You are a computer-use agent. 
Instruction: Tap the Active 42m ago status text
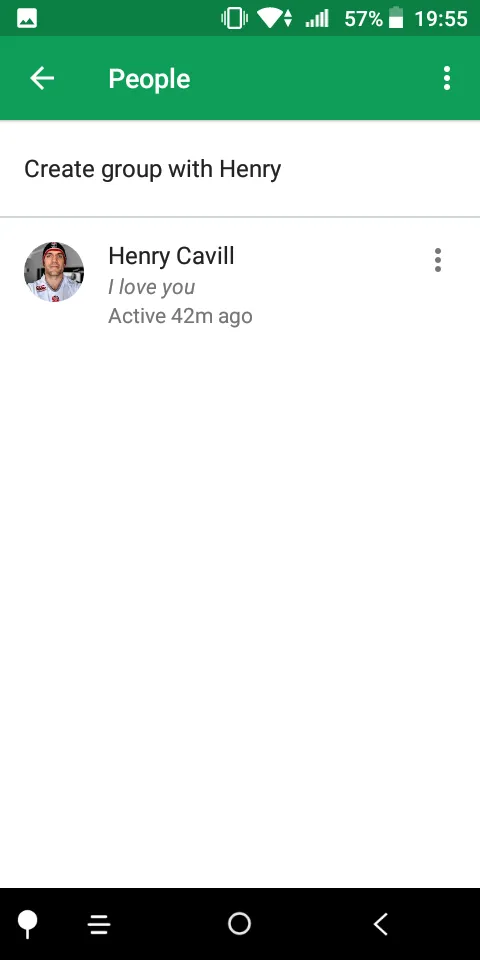(181, 316)
